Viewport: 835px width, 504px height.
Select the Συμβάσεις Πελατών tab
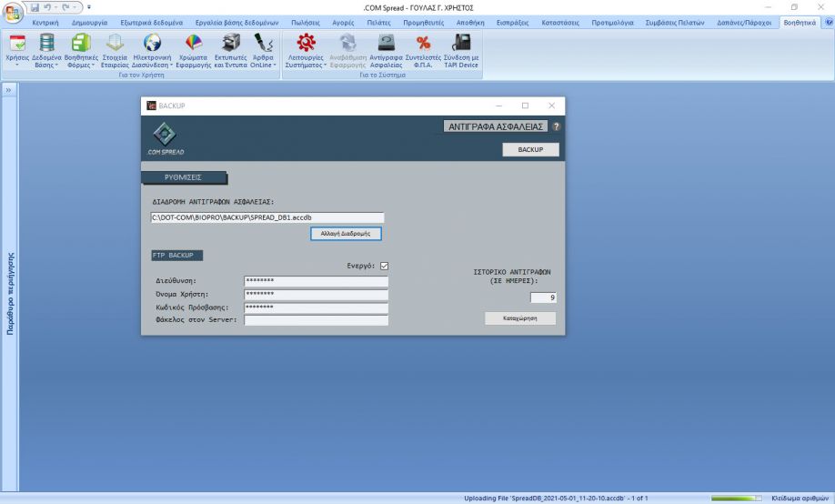click(x=675, y=23)
